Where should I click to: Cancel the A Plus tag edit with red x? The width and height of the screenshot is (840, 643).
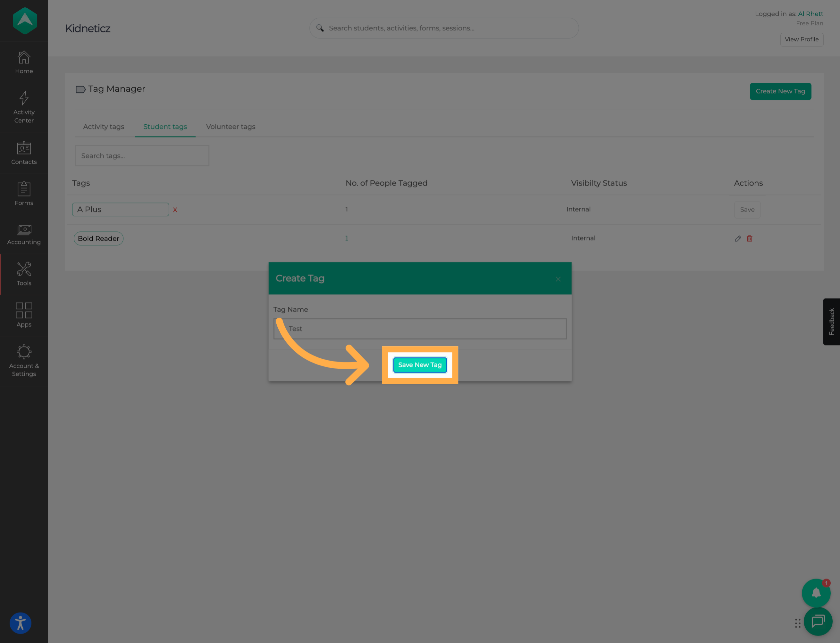click(175, 210)
